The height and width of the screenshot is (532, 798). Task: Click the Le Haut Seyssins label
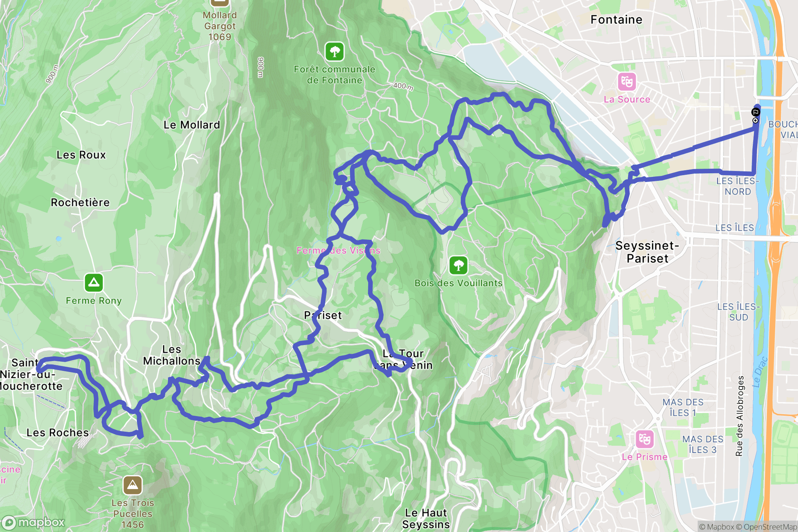point(426,518)
